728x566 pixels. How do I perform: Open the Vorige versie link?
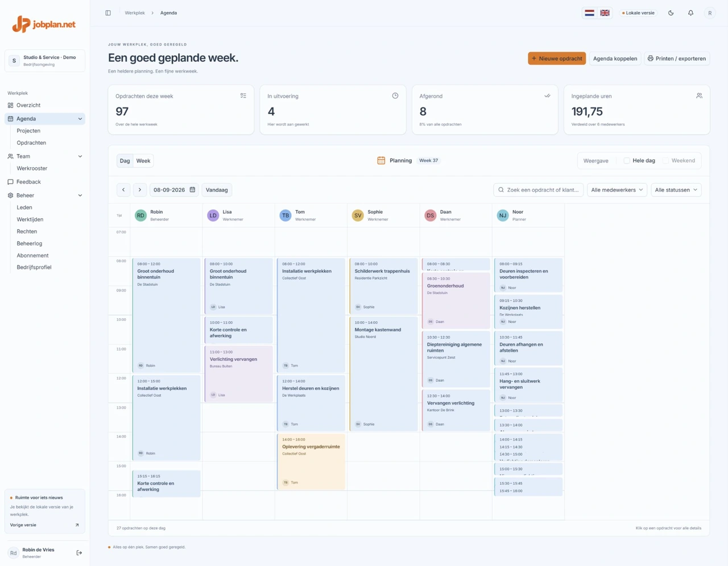[44, 525]
